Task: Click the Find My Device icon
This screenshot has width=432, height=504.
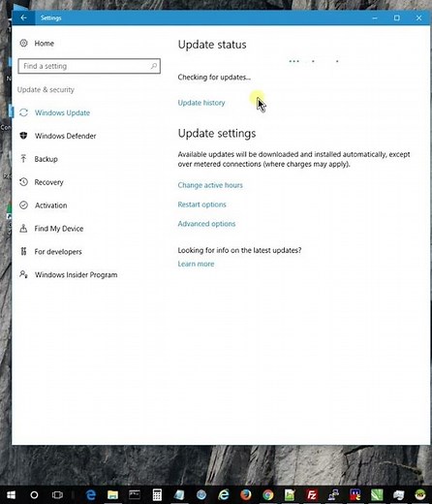Action: (23, 228)
